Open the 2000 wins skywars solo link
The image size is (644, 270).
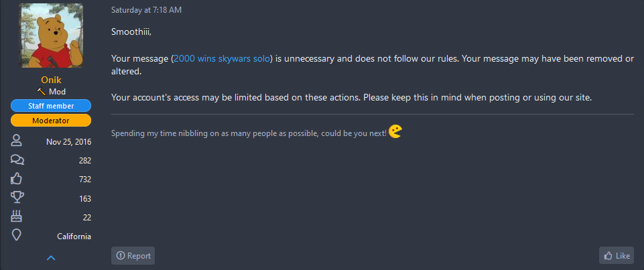tap(222, 59)
